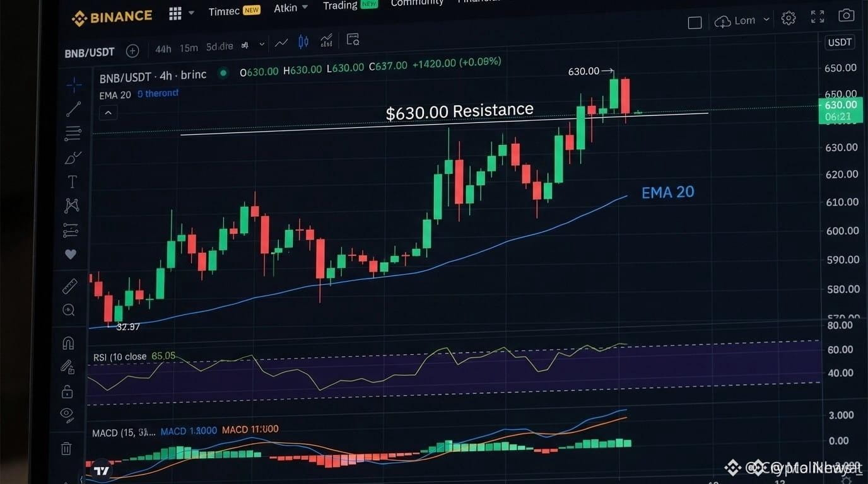868x484 pixels.
Task: Switch to candlestick chart type
Action: tap(303, 42)
